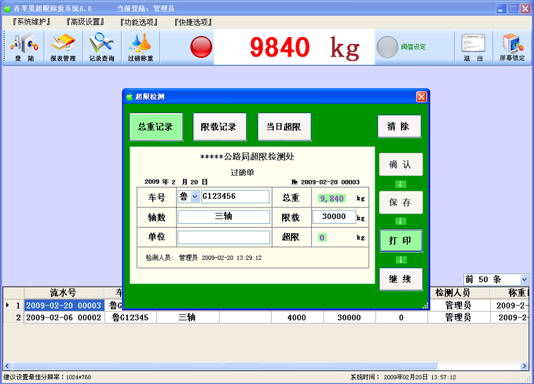Open 记录查询 record query icon
The width and height of the screenshot is (534, 384).
(x=101, y=47)
